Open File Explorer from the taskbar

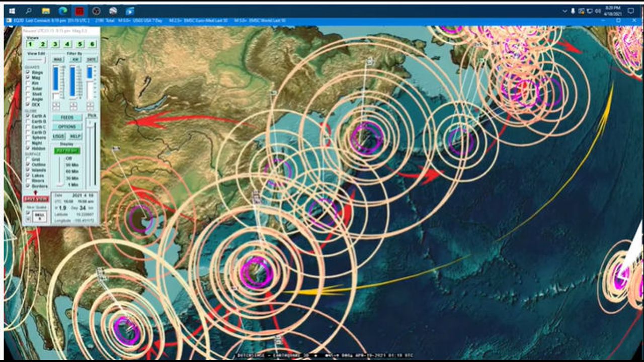(45, 11)
